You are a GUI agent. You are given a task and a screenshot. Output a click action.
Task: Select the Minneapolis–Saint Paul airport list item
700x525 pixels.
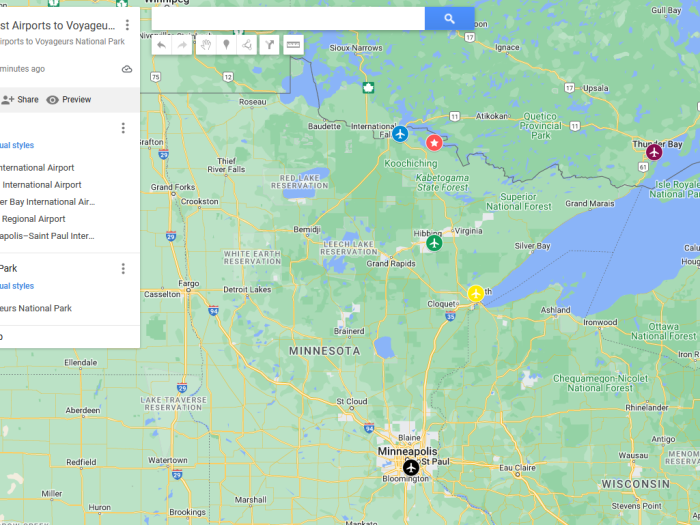pos(47,236)
